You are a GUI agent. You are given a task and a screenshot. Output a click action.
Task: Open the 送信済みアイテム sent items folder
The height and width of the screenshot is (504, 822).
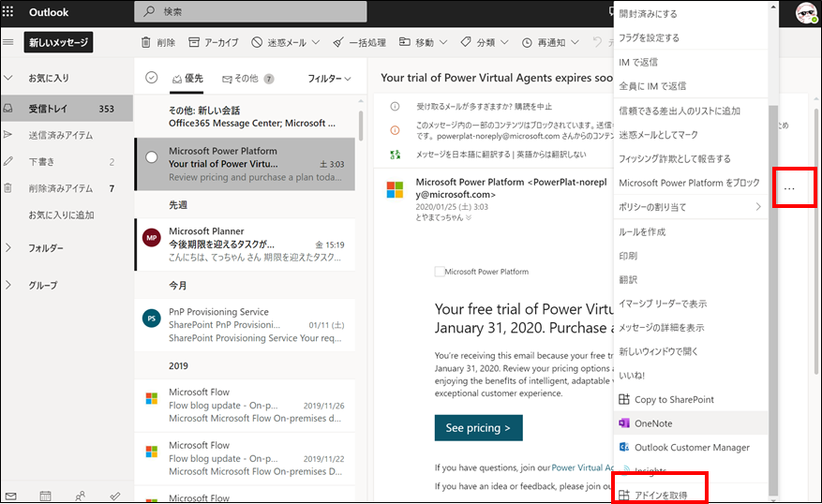(67, 135)
